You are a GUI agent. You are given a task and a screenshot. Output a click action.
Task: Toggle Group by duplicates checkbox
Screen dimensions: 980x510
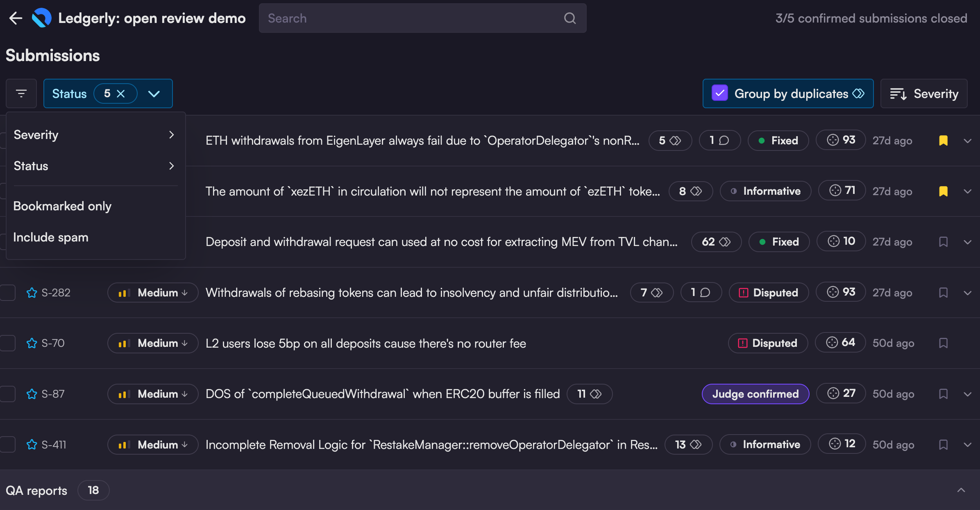click(x=720, y=93)
